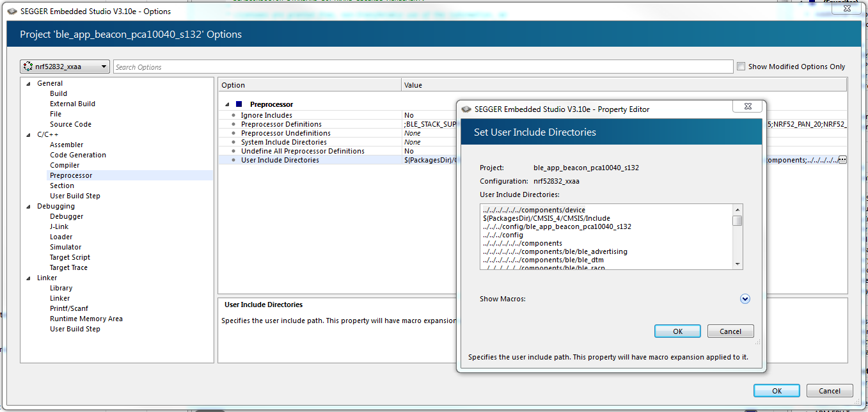The width and height of the screenshot is (868, 412).
Task: Click OK in Property Editor dialog
Action: coord(677,331)
